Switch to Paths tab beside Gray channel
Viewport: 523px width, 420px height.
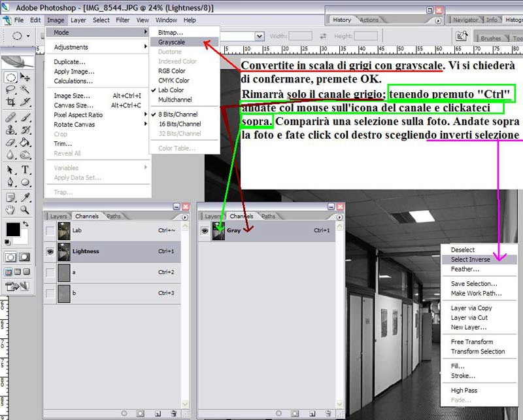pos(268,217)
